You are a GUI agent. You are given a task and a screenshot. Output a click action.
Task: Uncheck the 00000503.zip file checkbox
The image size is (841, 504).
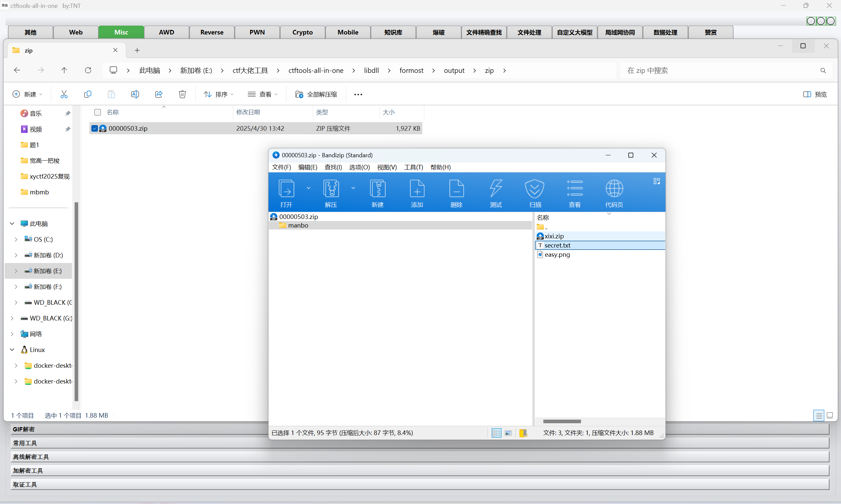point(95,128)
